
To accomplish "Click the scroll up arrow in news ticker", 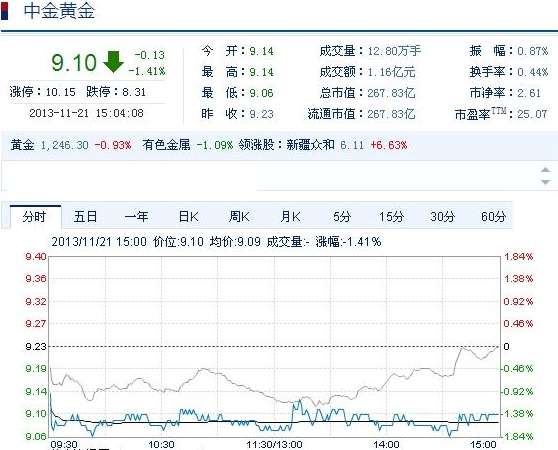I will pos(546,169).
